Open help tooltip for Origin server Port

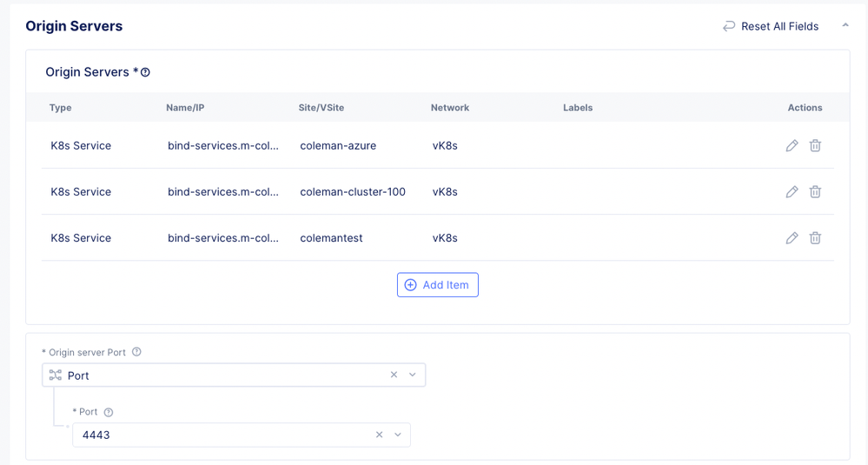[136, 352]
